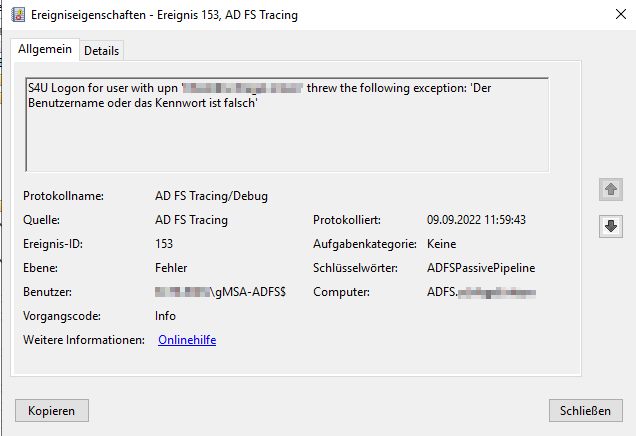636x436 pixels.
Task: Switch to the Details tab
Action: [x=101, y=51]
